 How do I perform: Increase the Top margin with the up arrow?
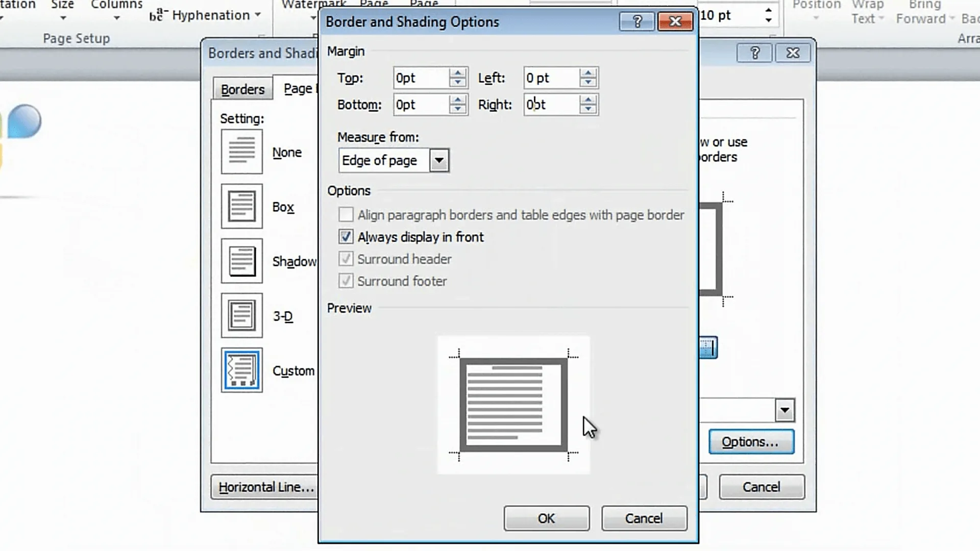[457, 72]
